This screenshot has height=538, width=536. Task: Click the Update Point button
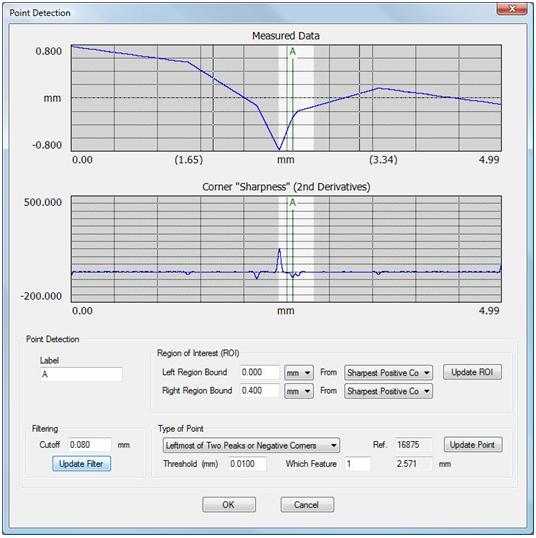[473, 445]
